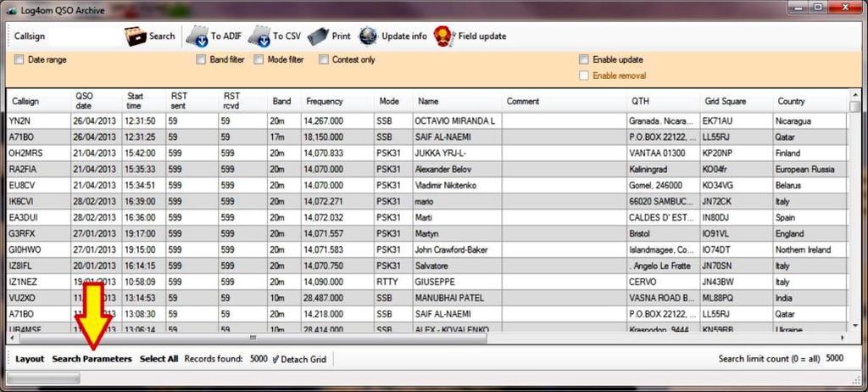Click the RTTY mode cell
Viewport: 868px width, 392px height.
(x=393, y=282)
